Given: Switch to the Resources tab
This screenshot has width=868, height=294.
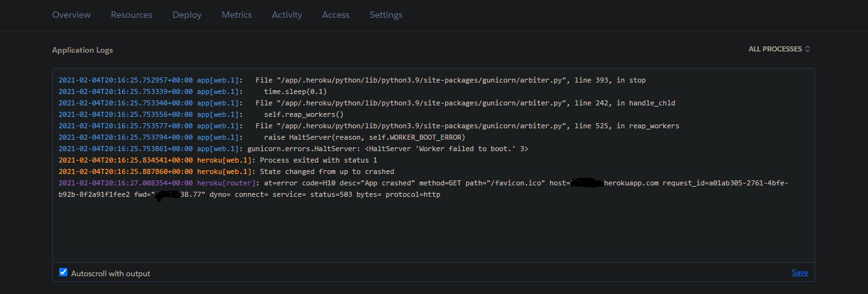Looking at the screenshot, I should 132,15.
